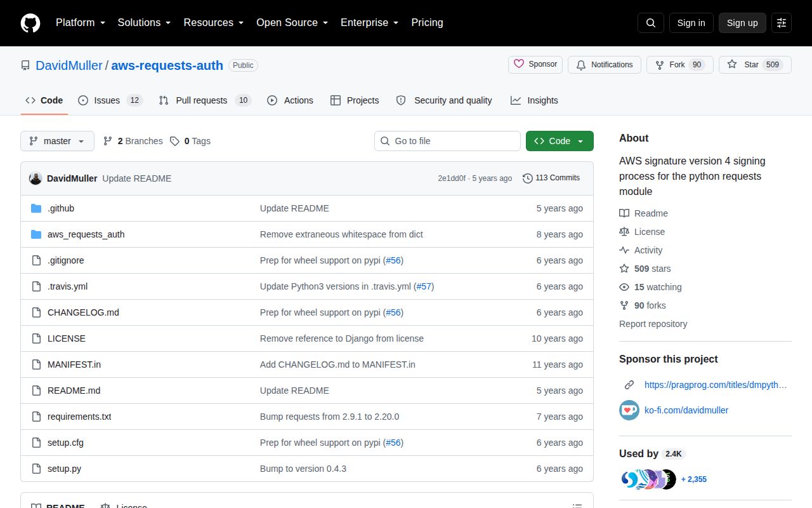Click the book icon next to Readme
Image resolution: width=812 pixels, height=508 pixels.
pos(624,213)
